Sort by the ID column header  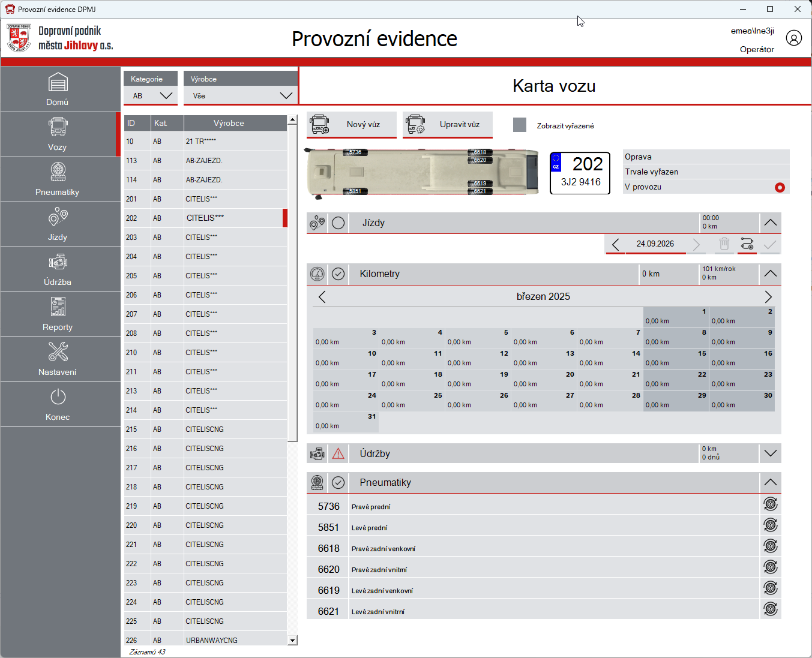(x=137, y=123)
